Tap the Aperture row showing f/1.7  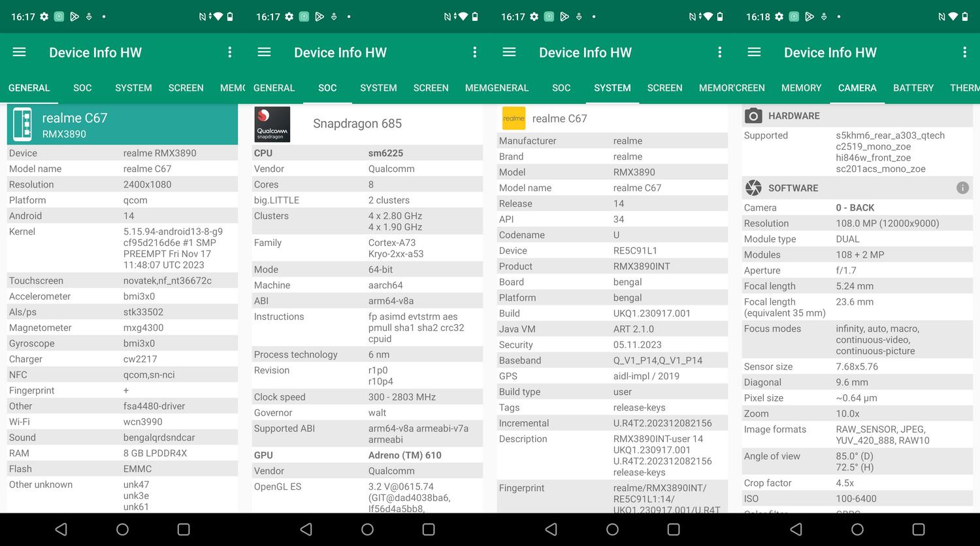click(x=857, y=270)
